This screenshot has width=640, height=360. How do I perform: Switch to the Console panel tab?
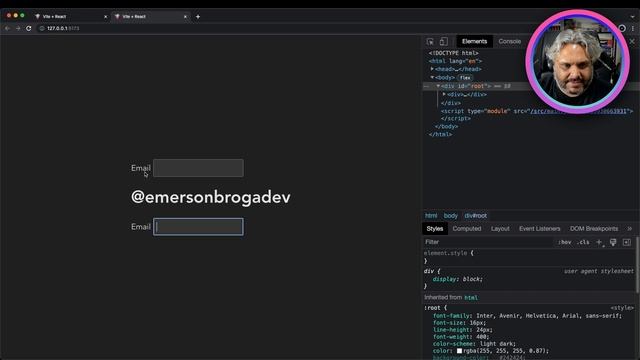(x=509, y=41)
